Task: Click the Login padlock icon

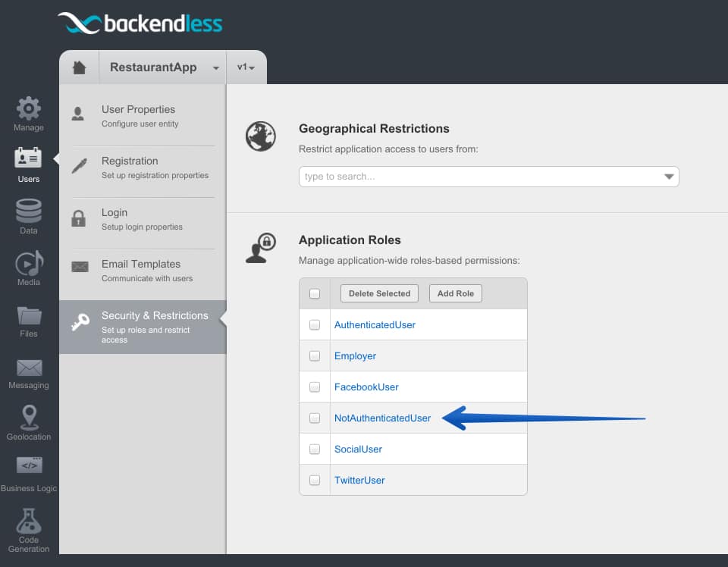Action: 78,218
